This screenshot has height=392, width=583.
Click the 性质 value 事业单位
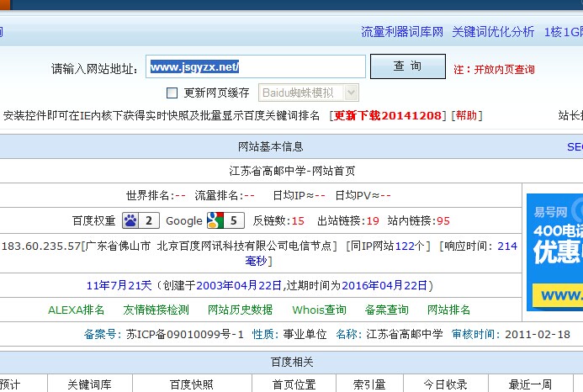pos(305,334)
